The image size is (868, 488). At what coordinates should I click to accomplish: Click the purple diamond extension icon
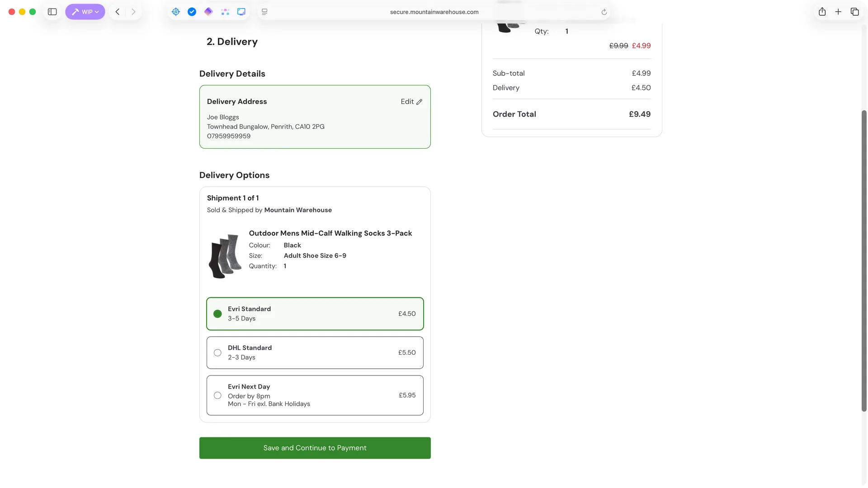(208, 12)
